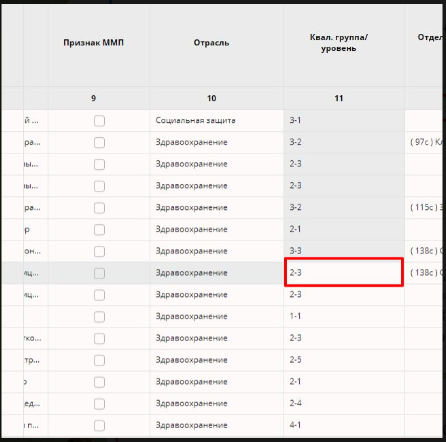Select the 1-1 qualification cell
Viewport: 446px width, 442px height.
[x=344, y=316]
